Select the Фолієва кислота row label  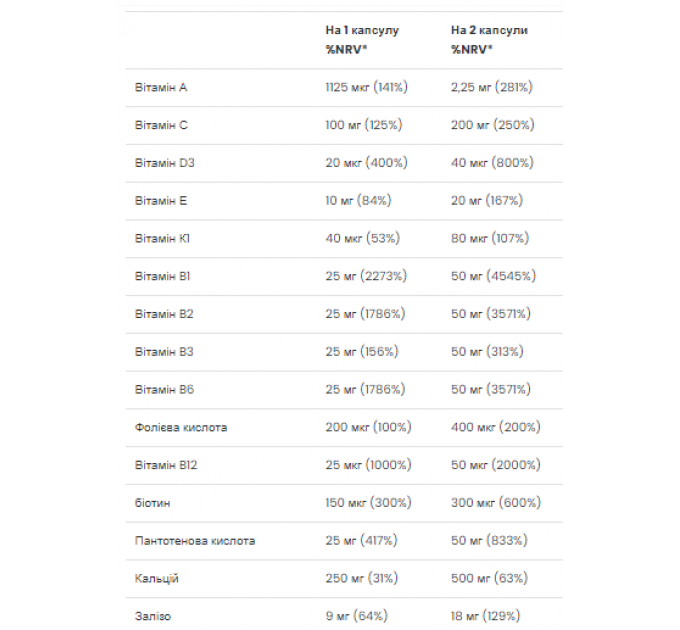(x=181, y=428)
